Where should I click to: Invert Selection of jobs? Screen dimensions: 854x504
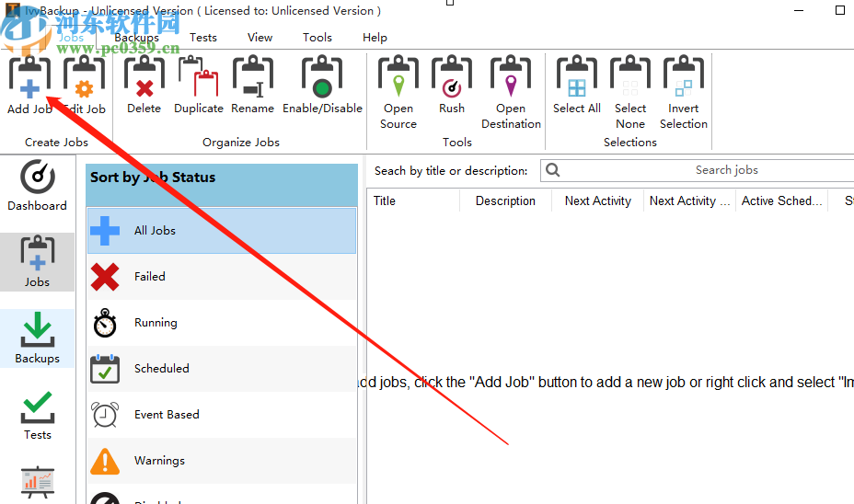click(x=684, y=93)
